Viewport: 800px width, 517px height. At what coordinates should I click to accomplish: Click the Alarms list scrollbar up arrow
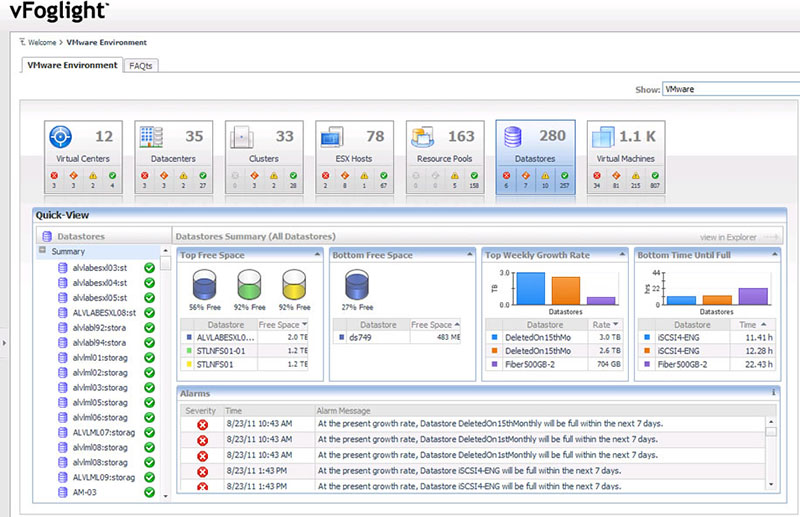(771, 422)
